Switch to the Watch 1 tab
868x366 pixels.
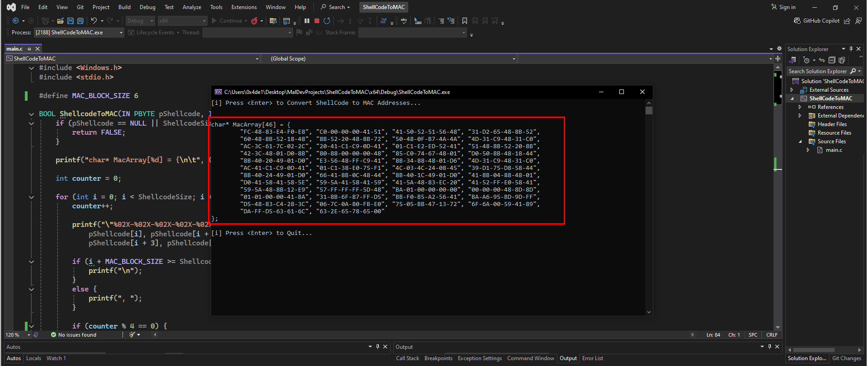click(x=56, y=358)
